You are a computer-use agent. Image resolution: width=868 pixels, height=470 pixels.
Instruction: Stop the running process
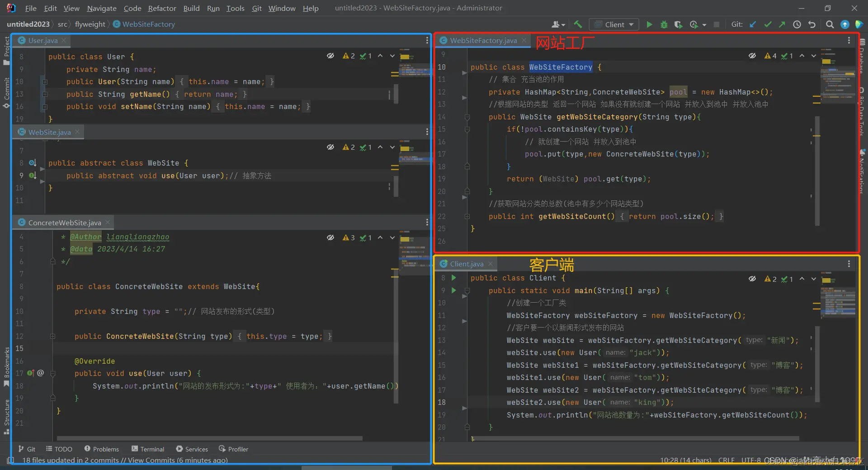coord(717,24)
